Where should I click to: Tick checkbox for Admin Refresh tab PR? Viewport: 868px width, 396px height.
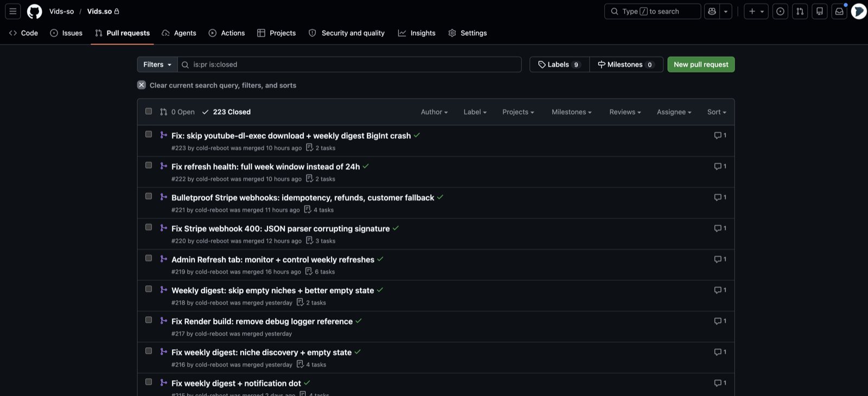[149, 258]
